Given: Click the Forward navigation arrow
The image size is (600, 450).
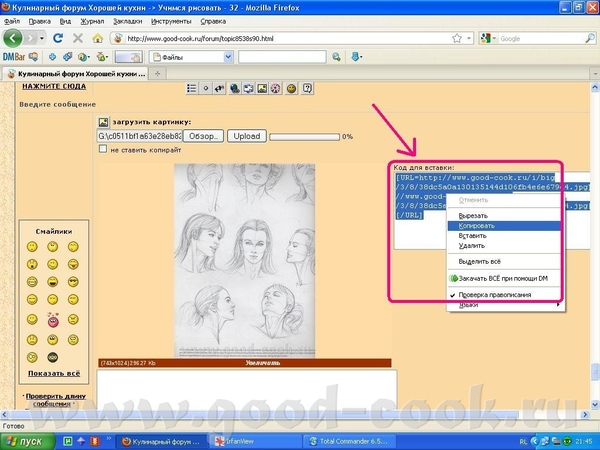Looking at the screenshot, I should [30, 38].
